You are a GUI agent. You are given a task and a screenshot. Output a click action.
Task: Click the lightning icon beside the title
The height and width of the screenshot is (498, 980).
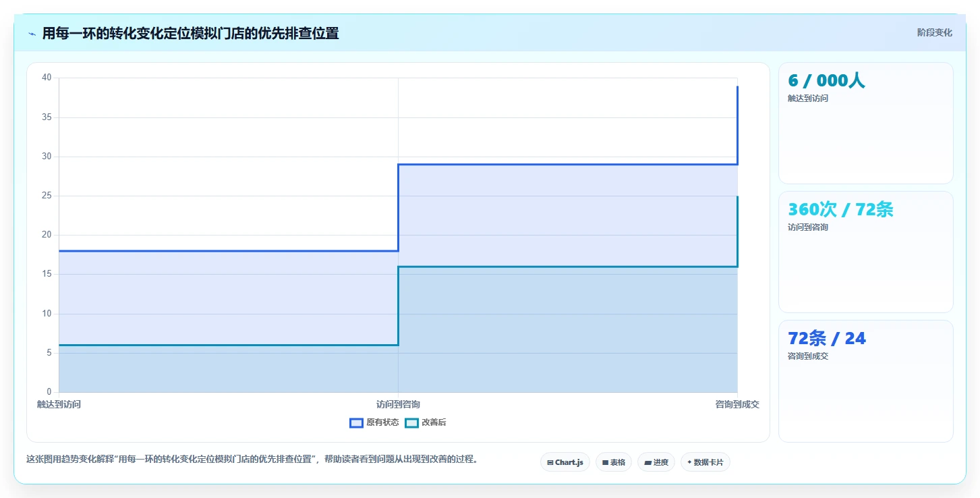point(32,34)
